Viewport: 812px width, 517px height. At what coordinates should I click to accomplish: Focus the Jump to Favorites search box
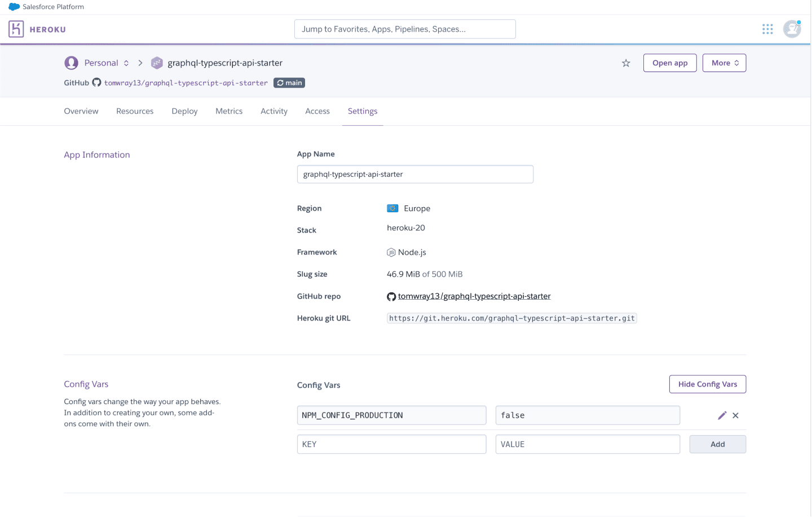click(x=405, y=29)
